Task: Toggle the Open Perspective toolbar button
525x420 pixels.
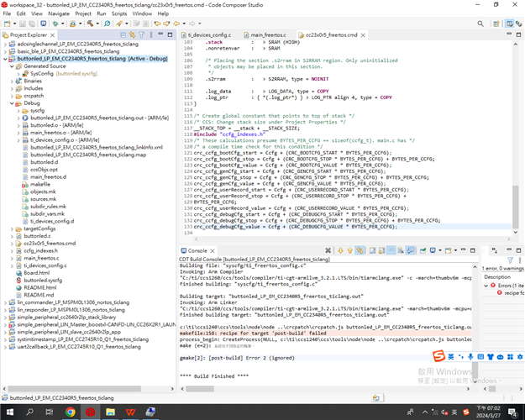Action: click(x=496, y=24)
